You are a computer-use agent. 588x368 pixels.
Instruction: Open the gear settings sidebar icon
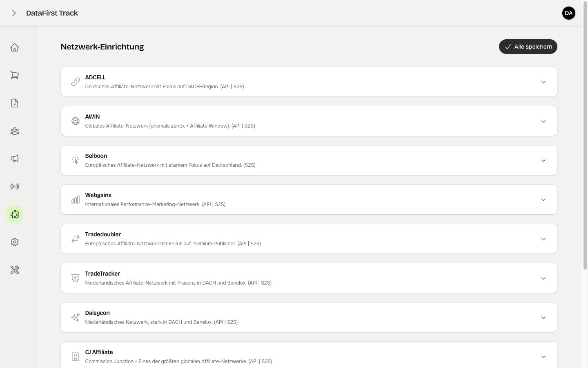[x=15, y=242]
